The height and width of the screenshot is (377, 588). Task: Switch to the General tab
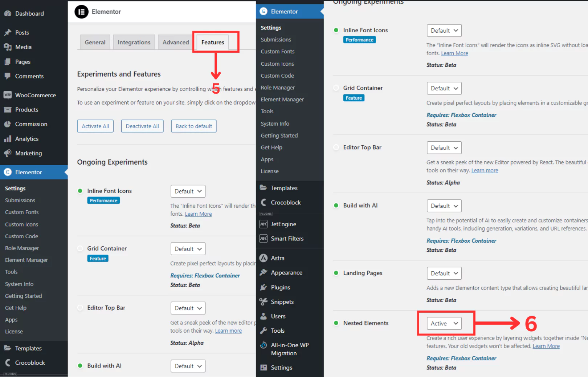click(95, 42)
